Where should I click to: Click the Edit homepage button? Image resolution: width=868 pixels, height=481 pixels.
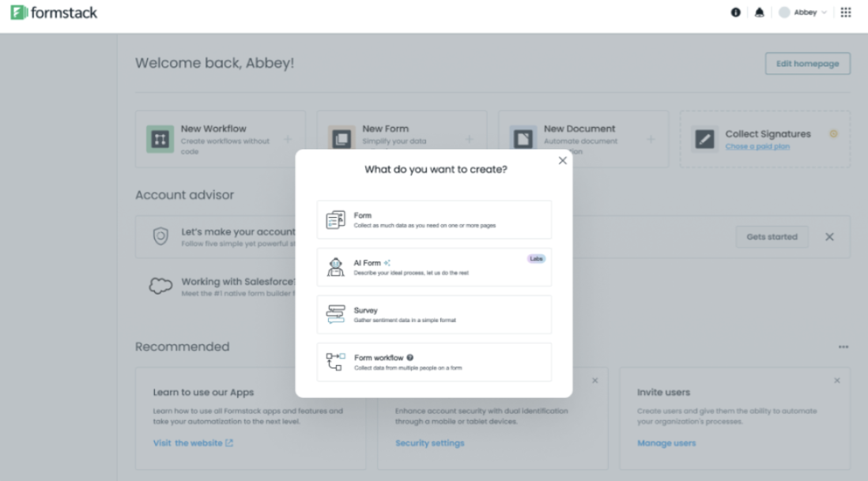[x=807, y=63]
